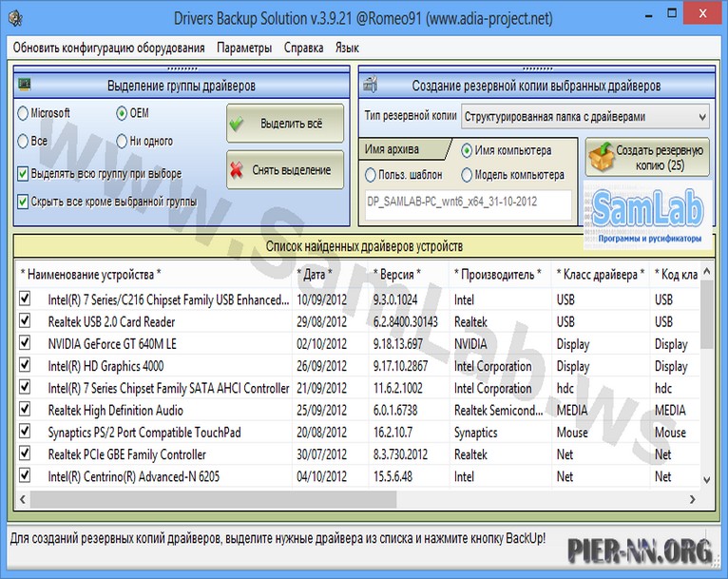728x579 pixels.
Task: Maximize the Drivers Backup Solution window
Action: click(672, 14)
